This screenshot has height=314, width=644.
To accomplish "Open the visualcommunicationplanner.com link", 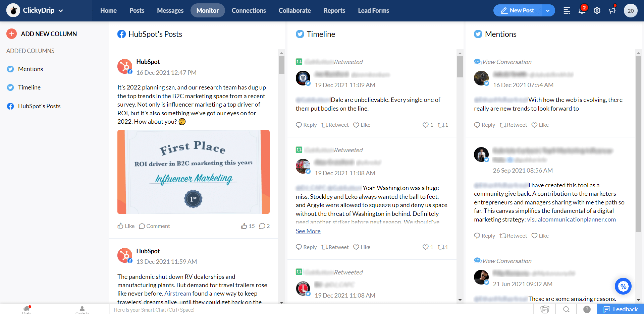I will pos(571,219).
